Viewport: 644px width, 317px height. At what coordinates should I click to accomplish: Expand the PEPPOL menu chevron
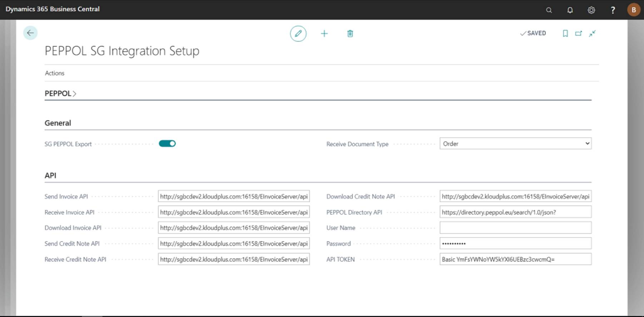74,94
